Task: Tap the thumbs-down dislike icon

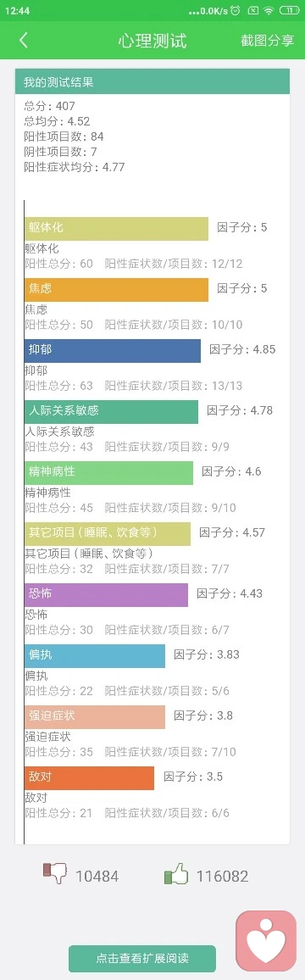Action: pos(55,872)
